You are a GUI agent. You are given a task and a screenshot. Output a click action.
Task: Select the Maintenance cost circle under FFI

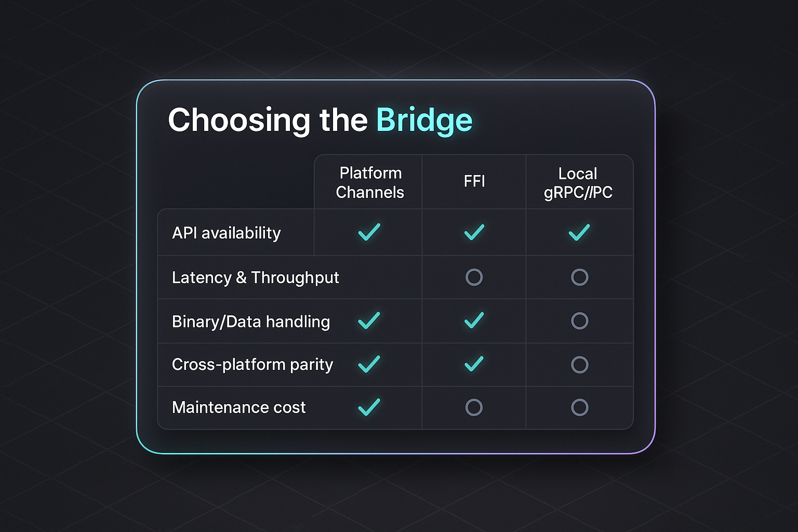tap(474, 407)
